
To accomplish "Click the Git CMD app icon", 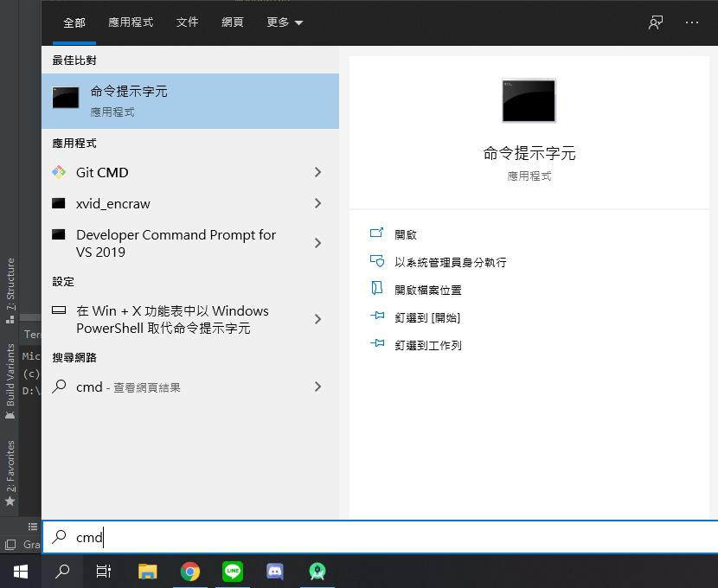I will point(59,172).
